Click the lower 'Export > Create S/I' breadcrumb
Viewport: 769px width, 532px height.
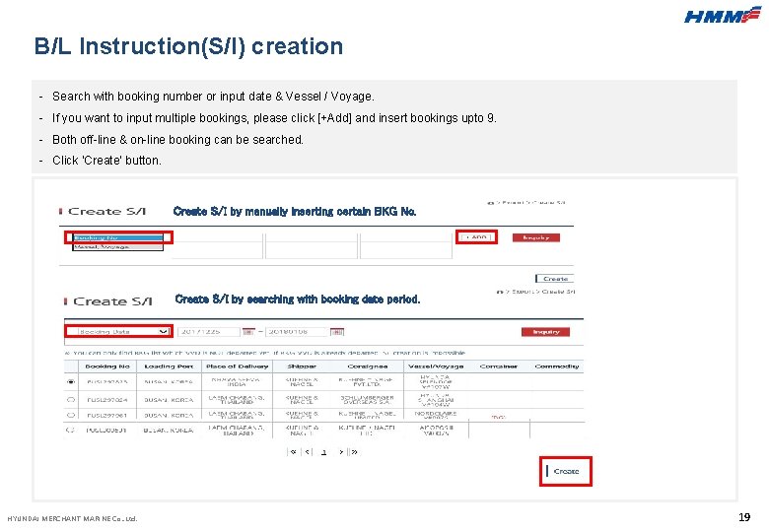pyautogui.click(x=540, y=292)
